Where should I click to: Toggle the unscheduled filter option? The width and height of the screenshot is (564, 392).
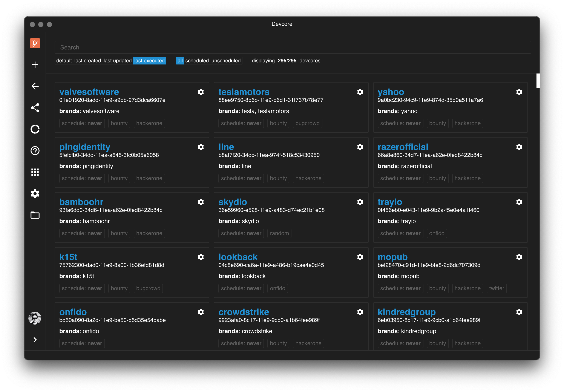(x=226, y=60)
